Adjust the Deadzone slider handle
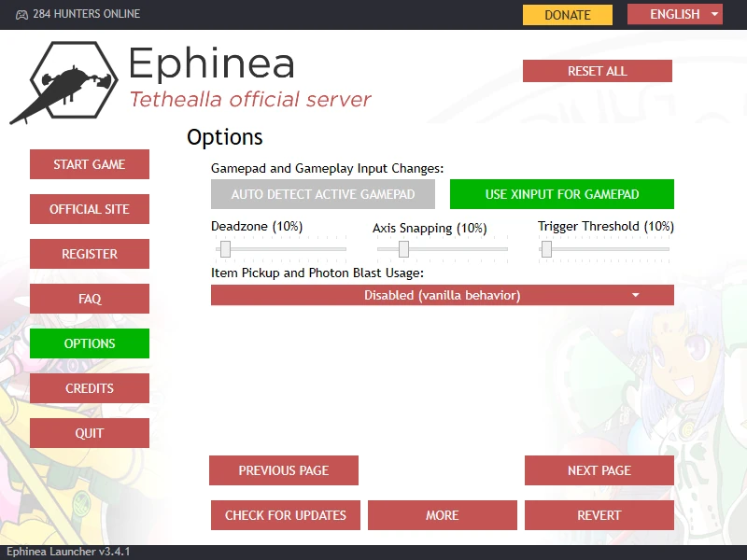 (x=225, y=248)
